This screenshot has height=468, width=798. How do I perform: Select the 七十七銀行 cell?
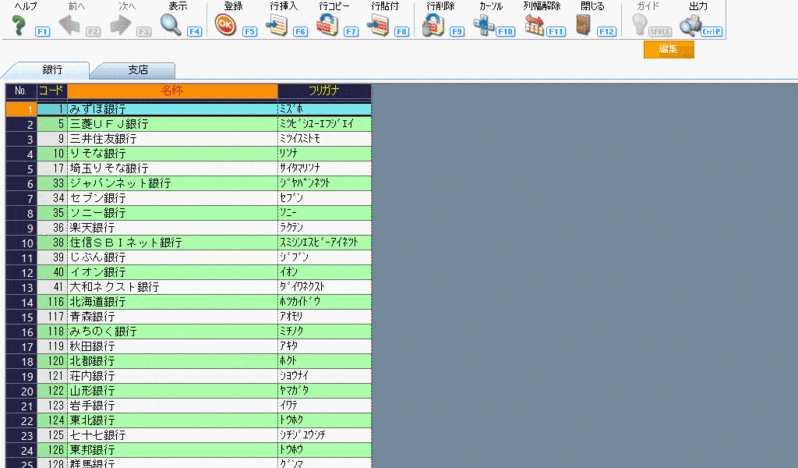click(x=173, y=434)
